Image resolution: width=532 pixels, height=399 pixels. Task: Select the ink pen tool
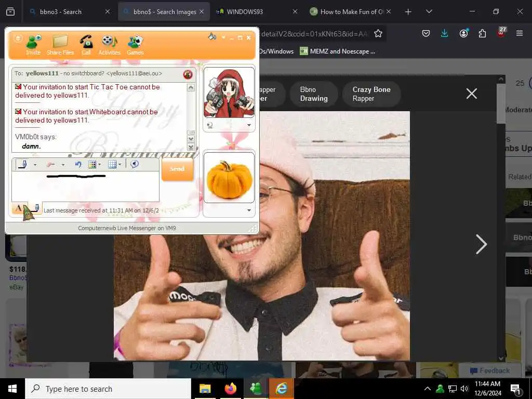23,165
